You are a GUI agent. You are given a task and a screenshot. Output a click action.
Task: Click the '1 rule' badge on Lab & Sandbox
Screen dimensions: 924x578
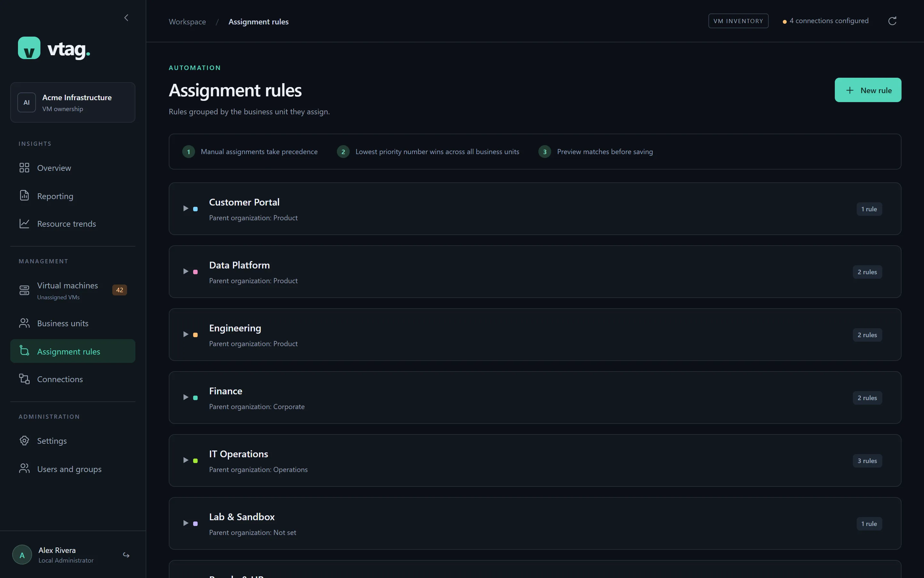point(869,524)
